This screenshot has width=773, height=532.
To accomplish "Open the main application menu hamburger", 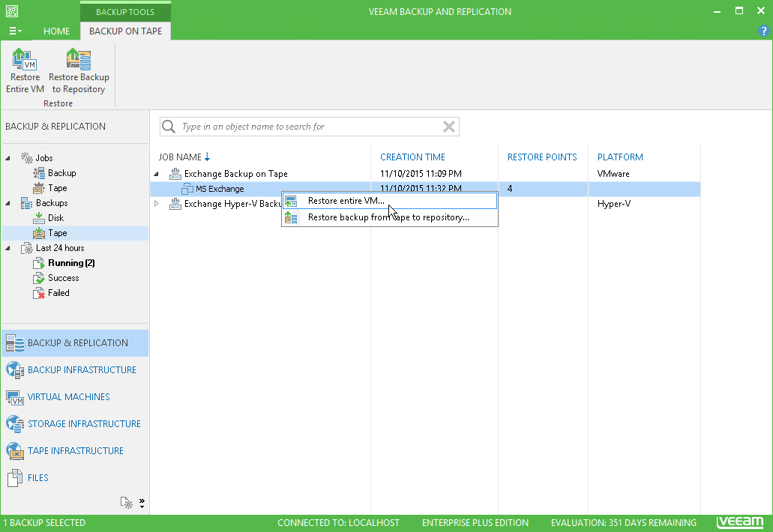I will coord(15,31).
